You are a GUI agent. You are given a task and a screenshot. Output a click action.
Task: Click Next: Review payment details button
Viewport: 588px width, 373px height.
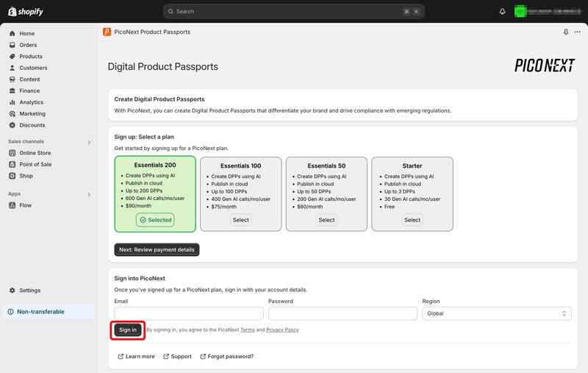click(x=157, y=249)
